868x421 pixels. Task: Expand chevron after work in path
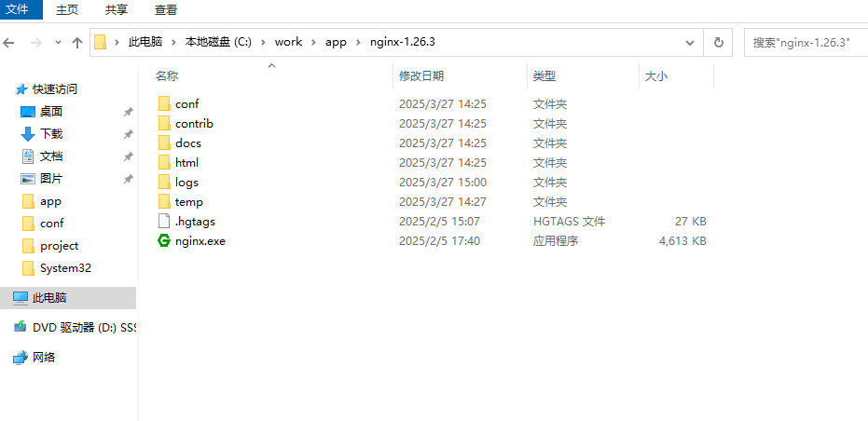[x=314, y=42]
